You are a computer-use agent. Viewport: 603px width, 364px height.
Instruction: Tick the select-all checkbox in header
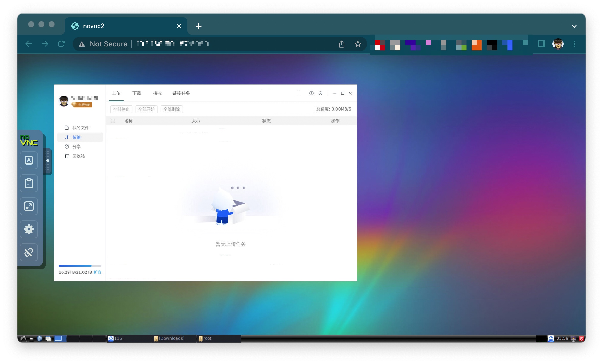[x=113, y=121]
